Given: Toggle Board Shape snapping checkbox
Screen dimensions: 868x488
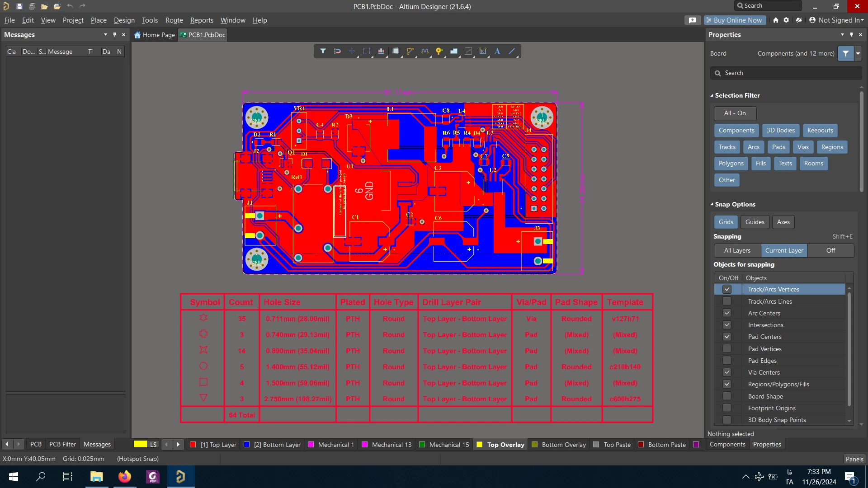Looking at the screenshot, I should click(726, 396).
